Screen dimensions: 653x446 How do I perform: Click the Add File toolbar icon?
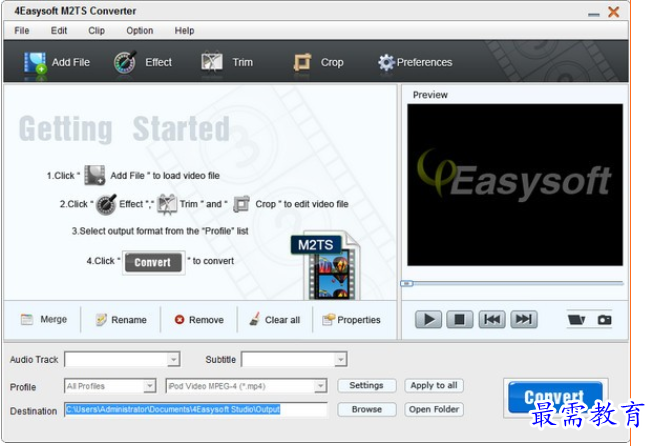click(35, 62)
